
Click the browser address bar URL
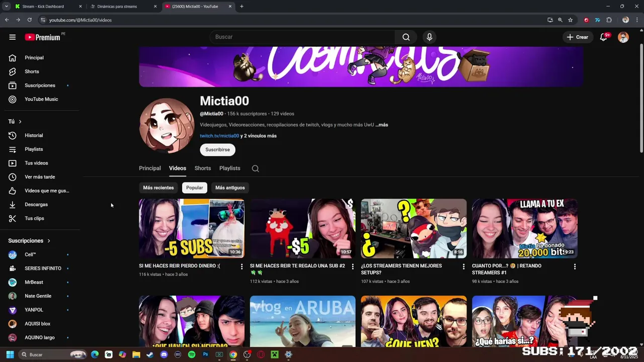point(80,20)
